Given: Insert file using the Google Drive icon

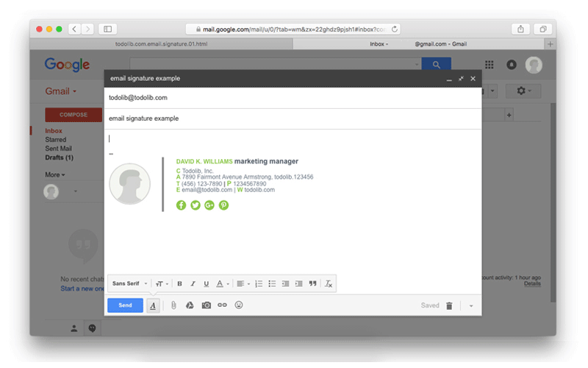Looking at the screenshot, I should (190, 305).
